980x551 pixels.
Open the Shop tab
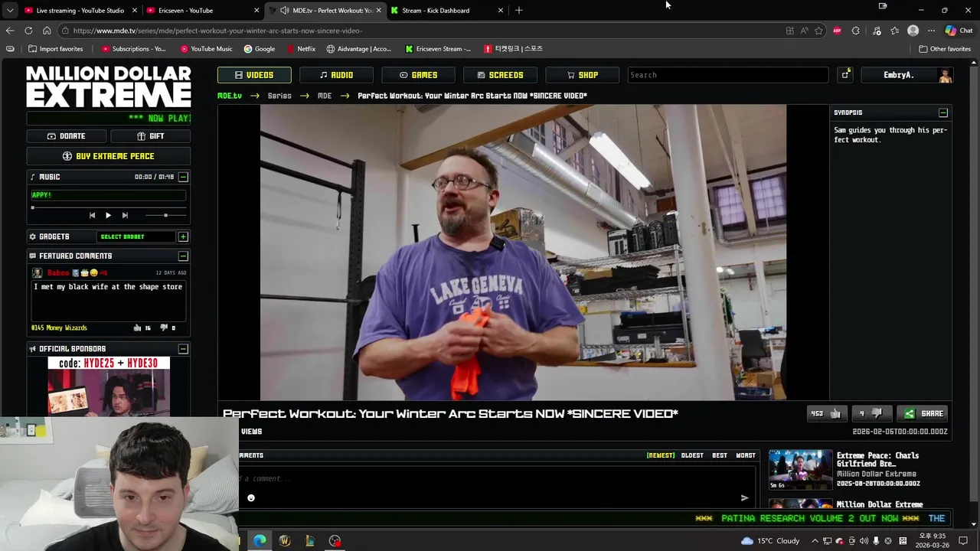pos(582,75)
